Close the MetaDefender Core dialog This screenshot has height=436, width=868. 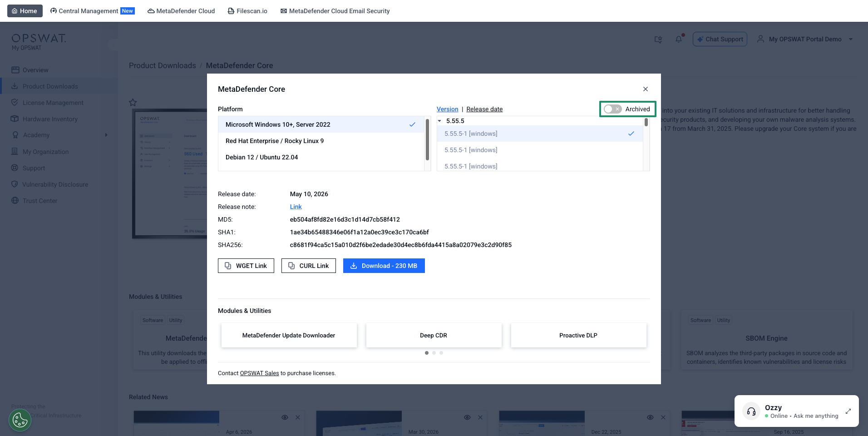coord(646,89)
